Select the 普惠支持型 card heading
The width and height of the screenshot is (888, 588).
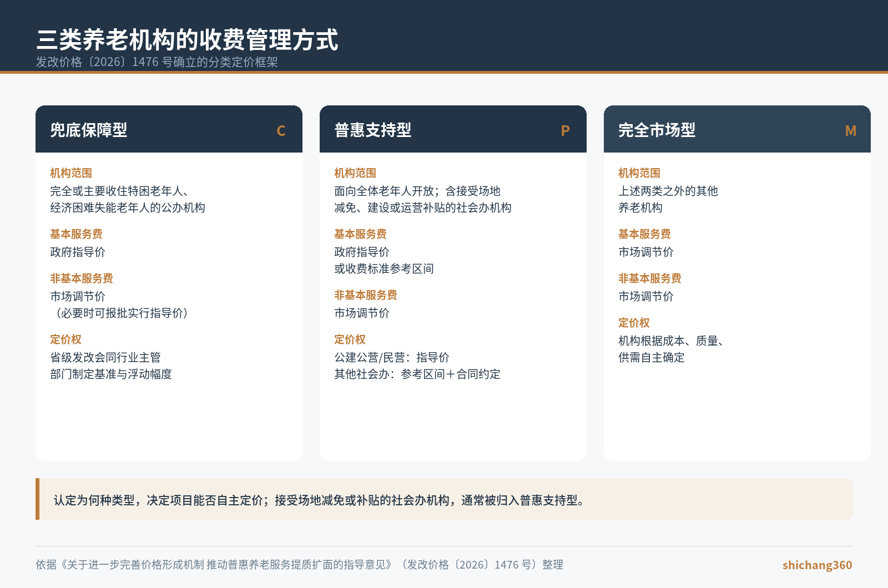[x=373, y=130]
